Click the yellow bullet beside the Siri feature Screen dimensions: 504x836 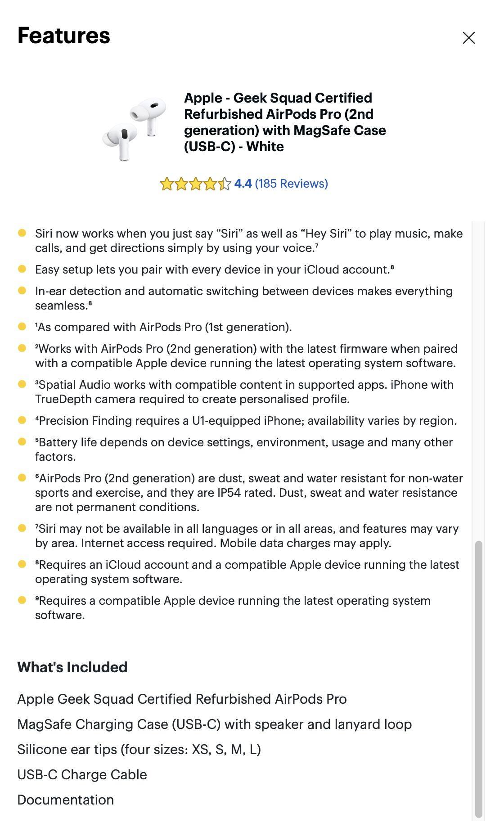coord(21,232)
